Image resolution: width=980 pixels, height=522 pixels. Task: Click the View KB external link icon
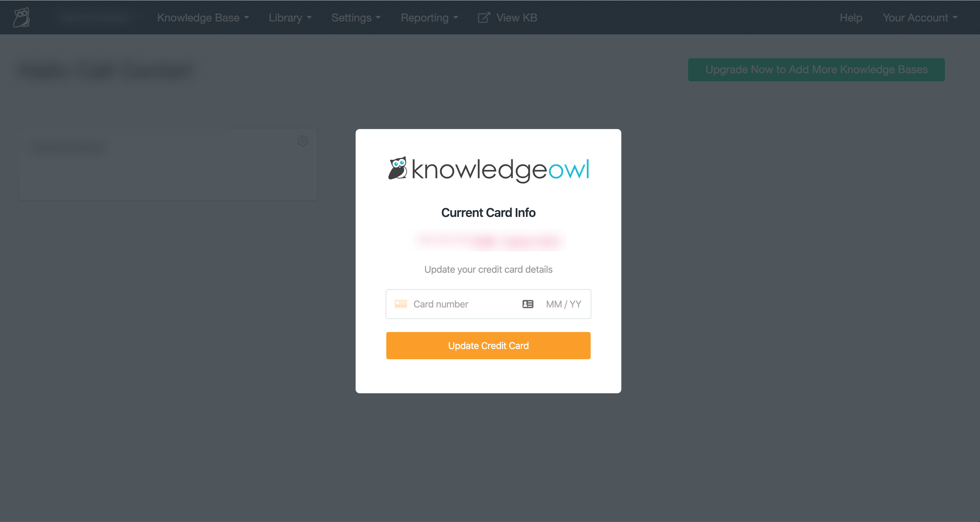[x=484, y=17]
